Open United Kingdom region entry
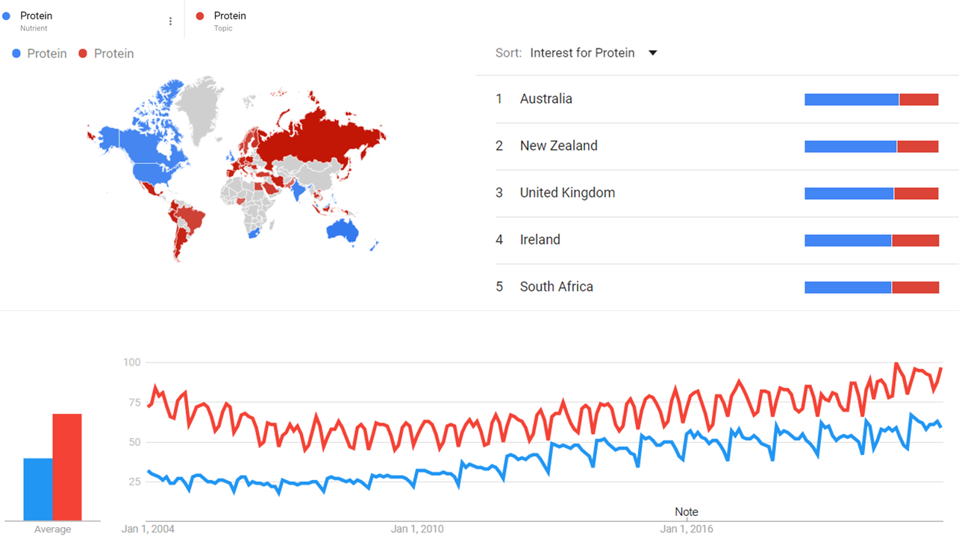Viewport: 959px width, 560px height. 567,193
